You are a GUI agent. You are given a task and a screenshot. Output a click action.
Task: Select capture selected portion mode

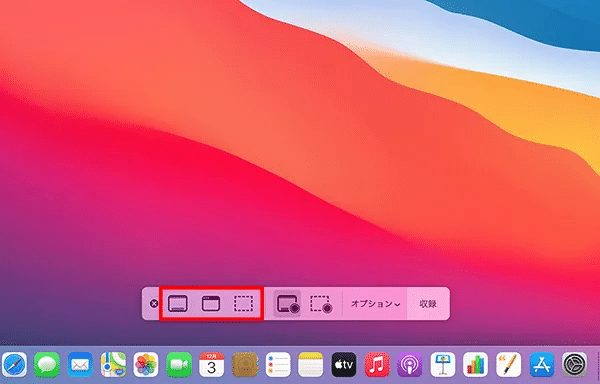pyautogui.click(x=243, y=304)
